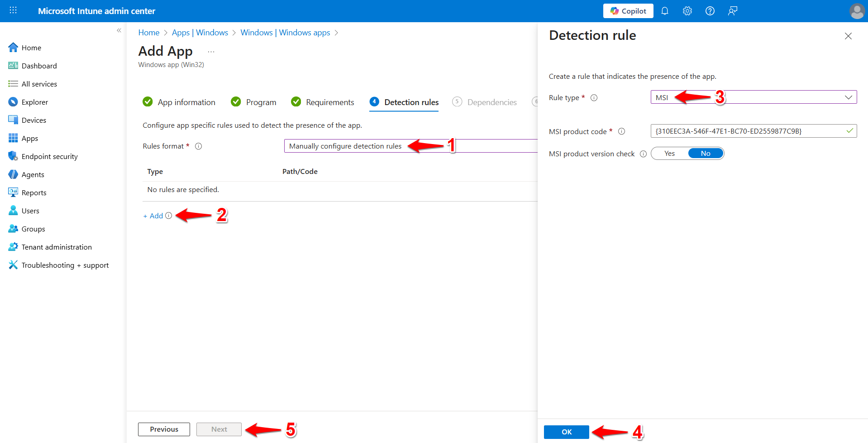Open the Rules format dropdown

(410, 146)
